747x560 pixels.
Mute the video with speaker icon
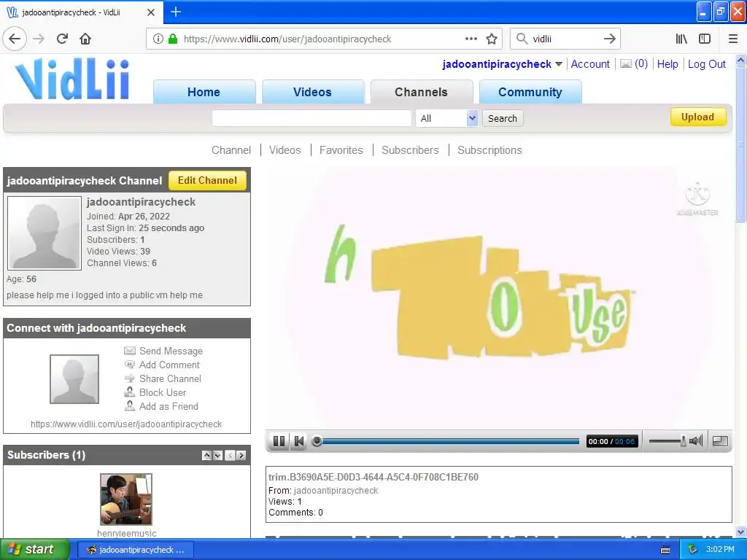pos(696,441)
